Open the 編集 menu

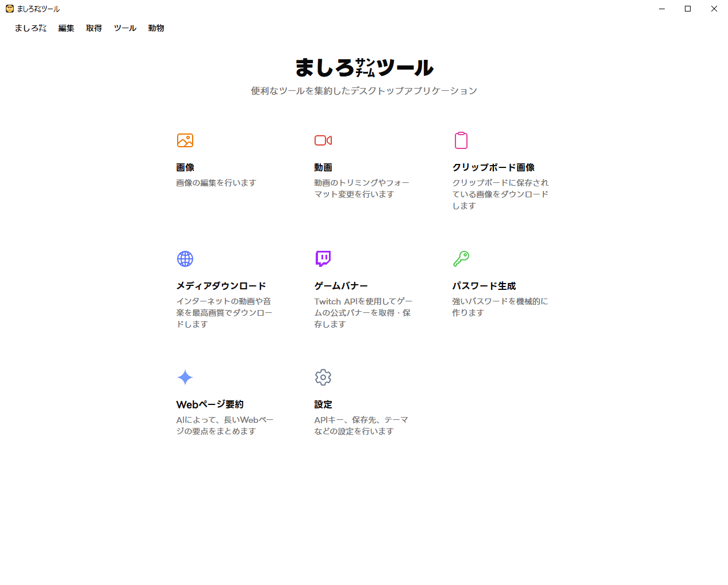[66, 28]
